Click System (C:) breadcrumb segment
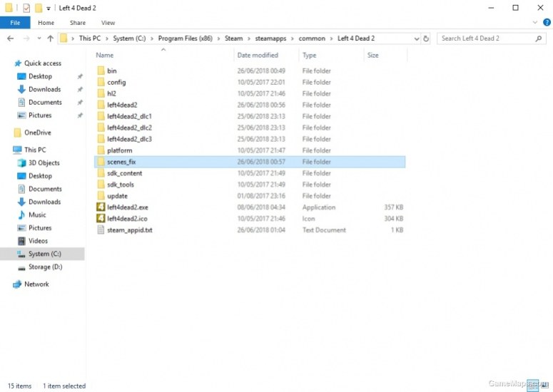553x392 pixels. point(129,38)
